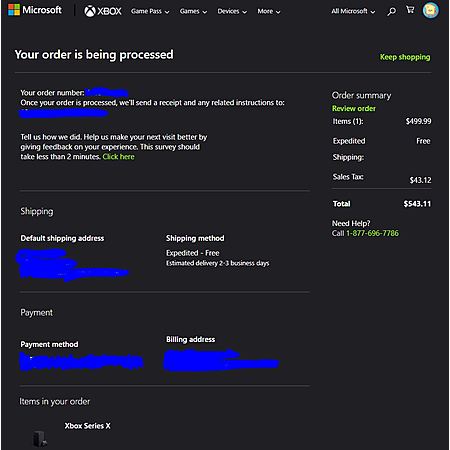Click the 'Items in your order' heading

click(55, 401)
